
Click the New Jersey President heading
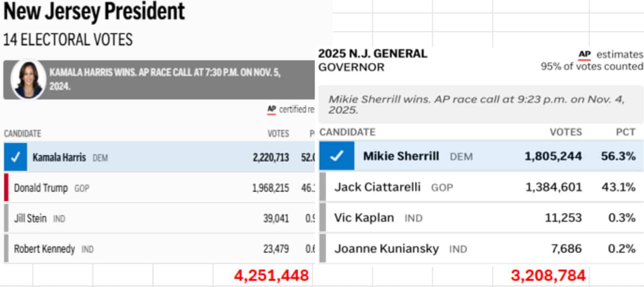94,11
